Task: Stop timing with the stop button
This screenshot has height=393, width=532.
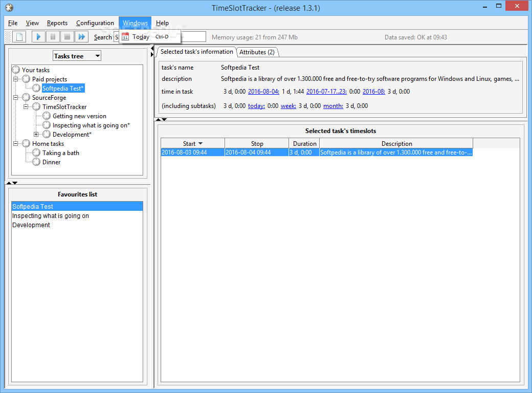Action: click(67, 37)
